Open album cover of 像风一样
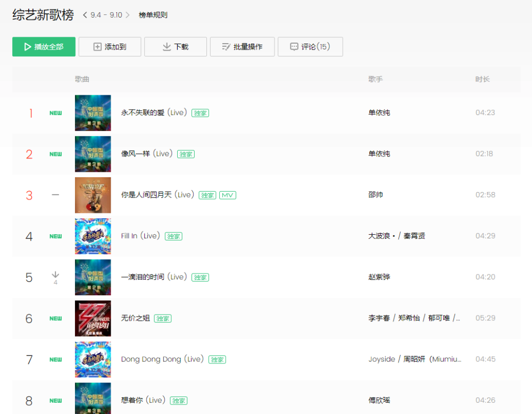This screenshot has width=532, height=414. click(93, 154)
